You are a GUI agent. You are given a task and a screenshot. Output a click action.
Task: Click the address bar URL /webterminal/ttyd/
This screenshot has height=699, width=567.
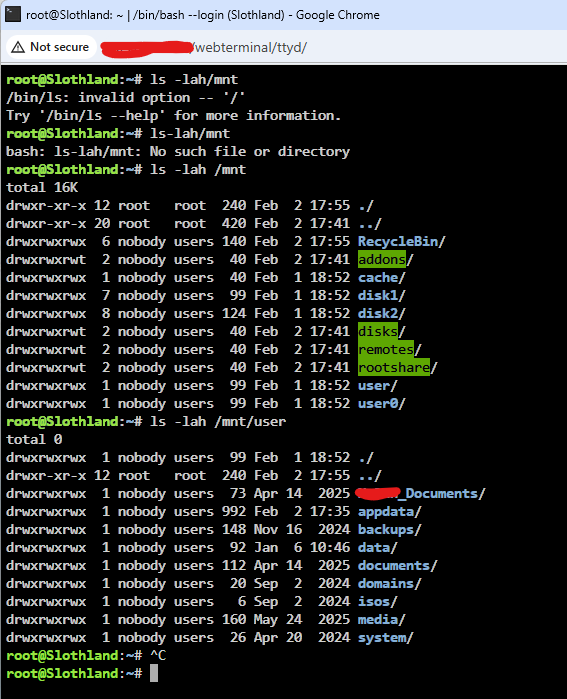pyautogui.click(x=251, y=47)
